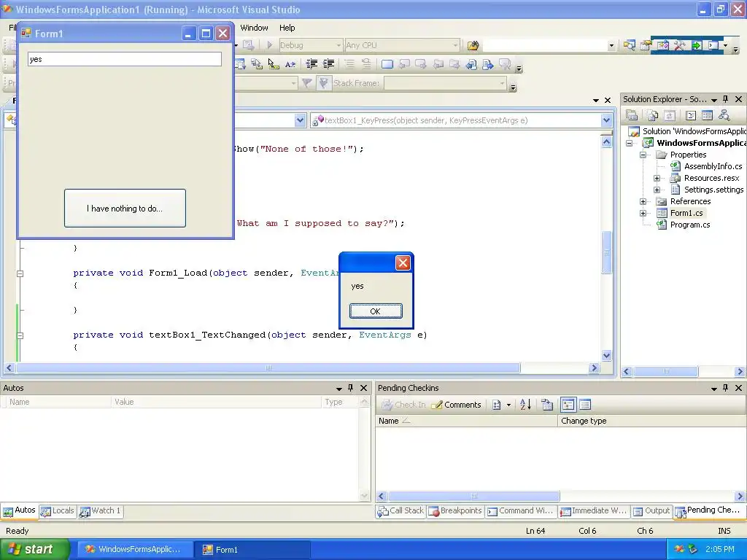Collapse the Form1_Load method outline
Image resolution: width=747 pixels, height=560 pixels.
point(20,273)
